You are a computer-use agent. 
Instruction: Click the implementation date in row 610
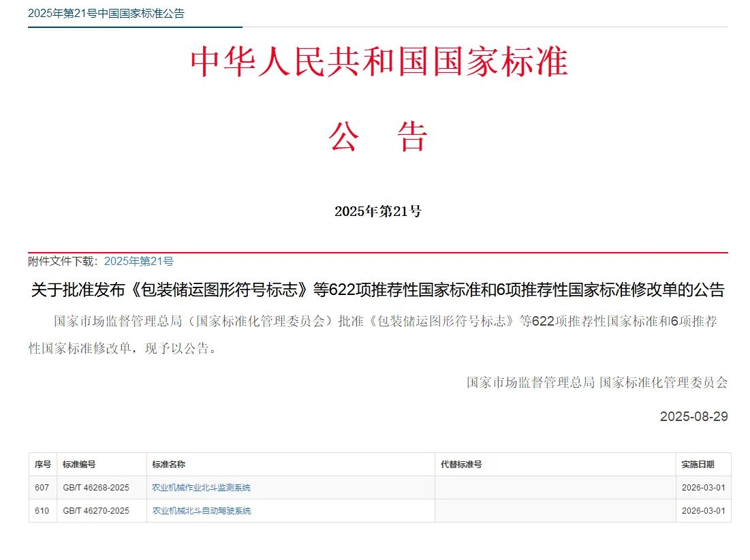(x=703, y=511)
